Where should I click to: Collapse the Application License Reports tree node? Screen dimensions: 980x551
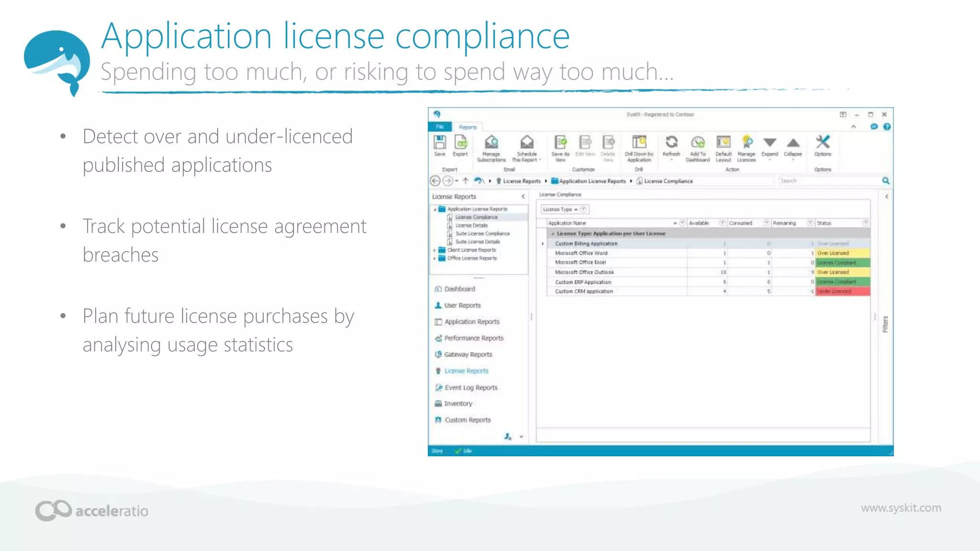click(434, 209)
